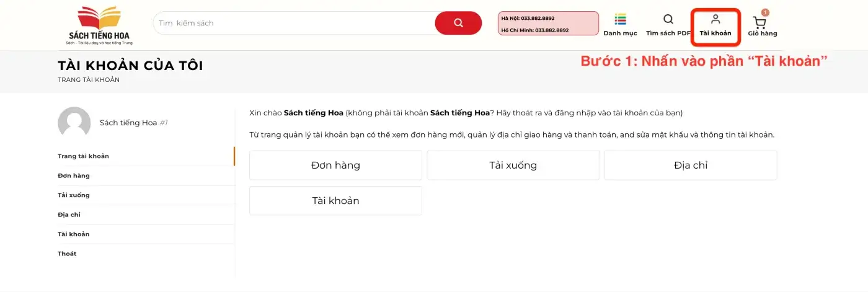Viewport: 868px width, 292px height.
Task: Go to Tải xuống in sidebar menu
Action: [x=74, y=195]
